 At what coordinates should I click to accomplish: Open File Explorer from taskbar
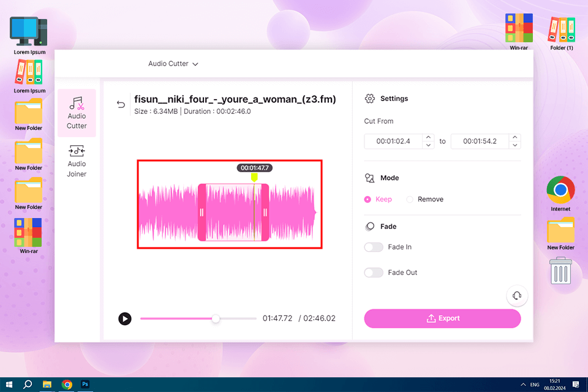point(47,385)
